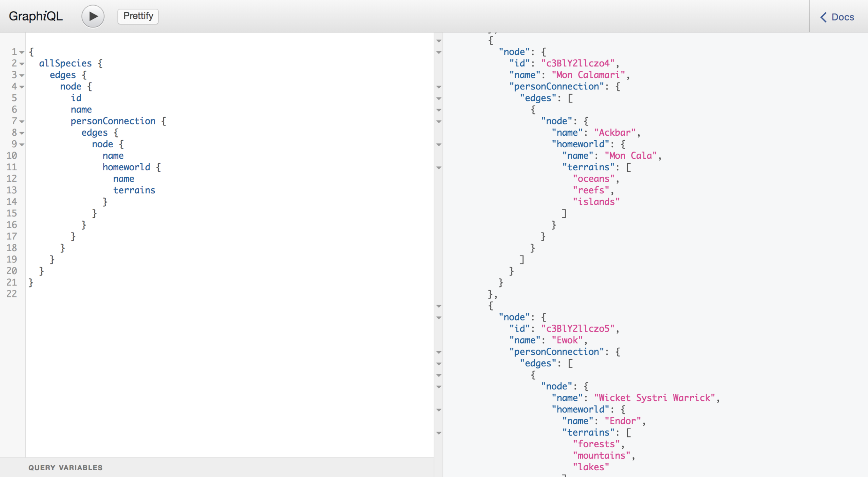Open the Docs panel
Image resolution: width=868 pixels, height=477 pixels.
point(837,17)
